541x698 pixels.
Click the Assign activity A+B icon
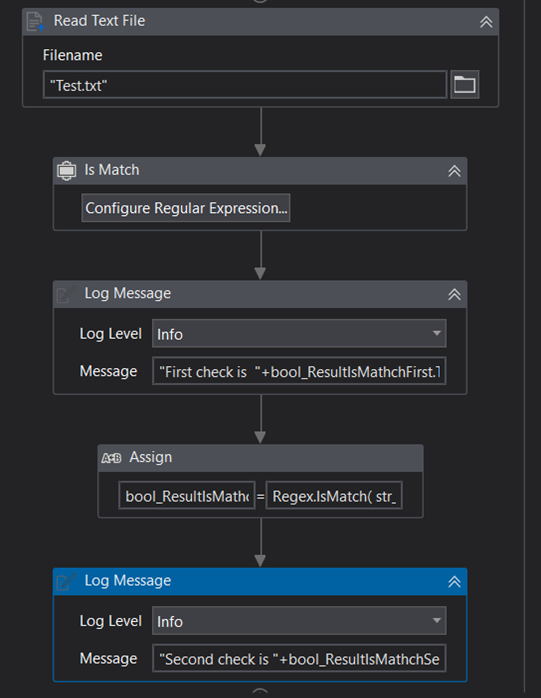(111, 458)
